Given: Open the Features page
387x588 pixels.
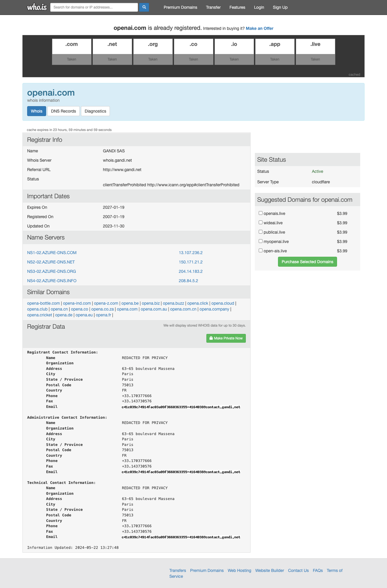Looking at the screenshot, I should [237, 7].
